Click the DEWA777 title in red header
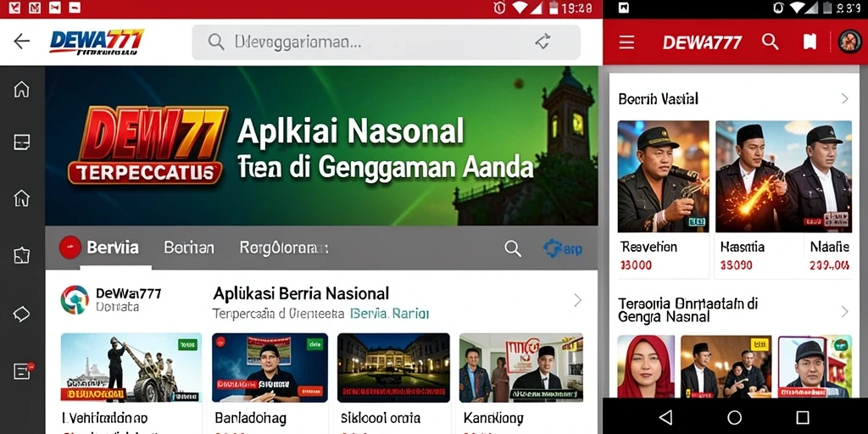The width and height of the screenshot is (868, 434). (x=702, y=42)
